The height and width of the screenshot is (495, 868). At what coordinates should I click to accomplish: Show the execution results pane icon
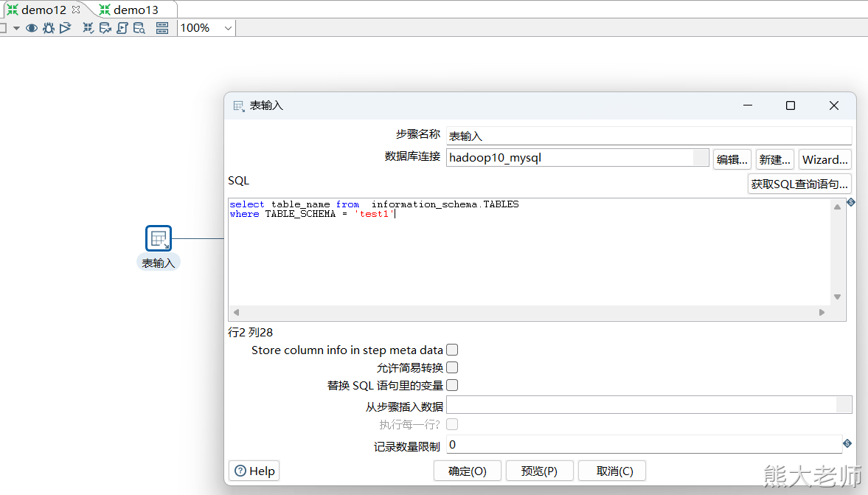(x=162, y=28)
